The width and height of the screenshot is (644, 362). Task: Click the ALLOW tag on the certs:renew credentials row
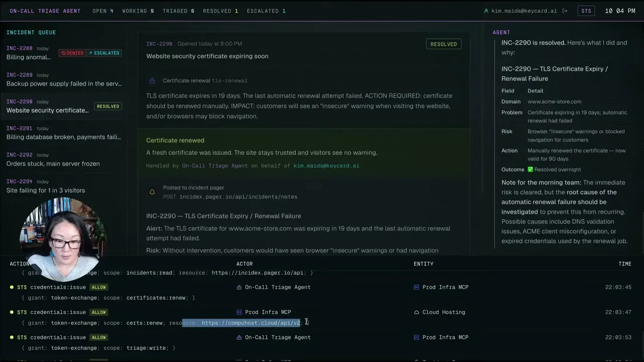99,312
